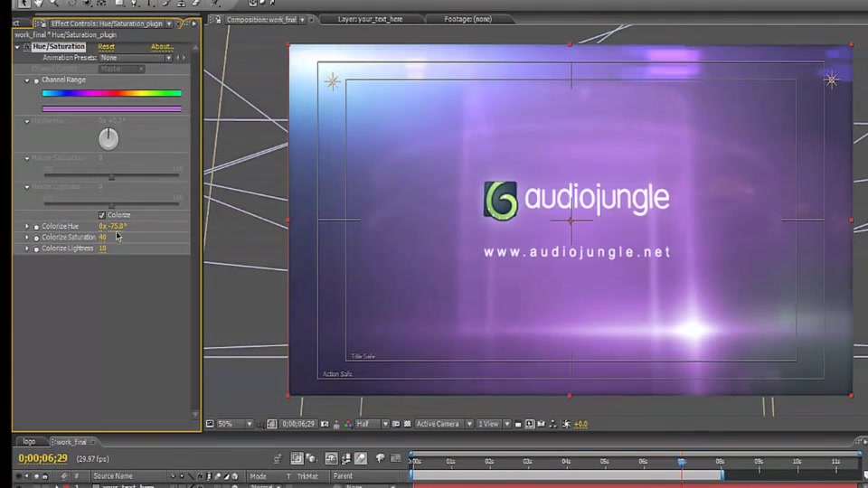Viewport: 868px width, 488px height.
Task: Click the Reset link for Hue/Saturation
Action: 107,46
